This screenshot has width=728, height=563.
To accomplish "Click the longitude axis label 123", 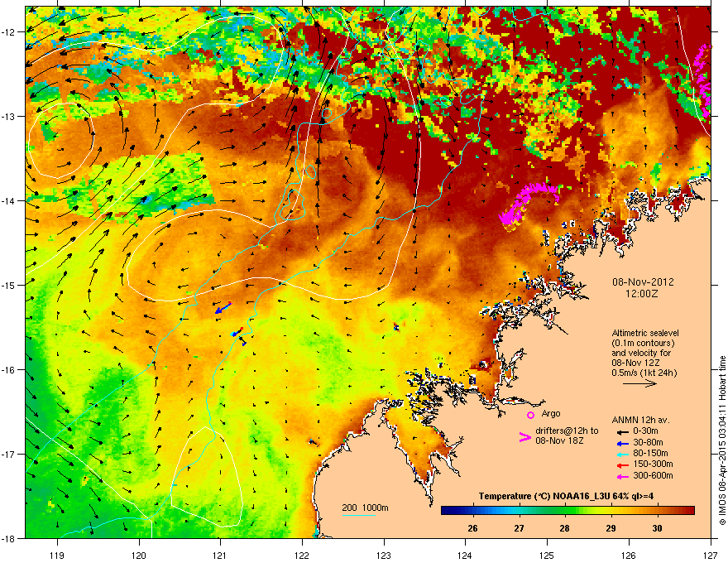I will [384, 555].
